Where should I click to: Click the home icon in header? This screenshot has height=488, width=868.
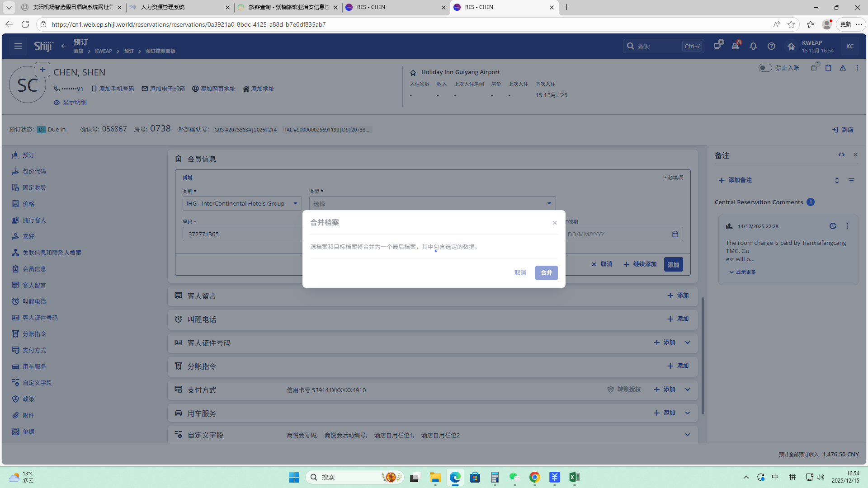[791, 46]
